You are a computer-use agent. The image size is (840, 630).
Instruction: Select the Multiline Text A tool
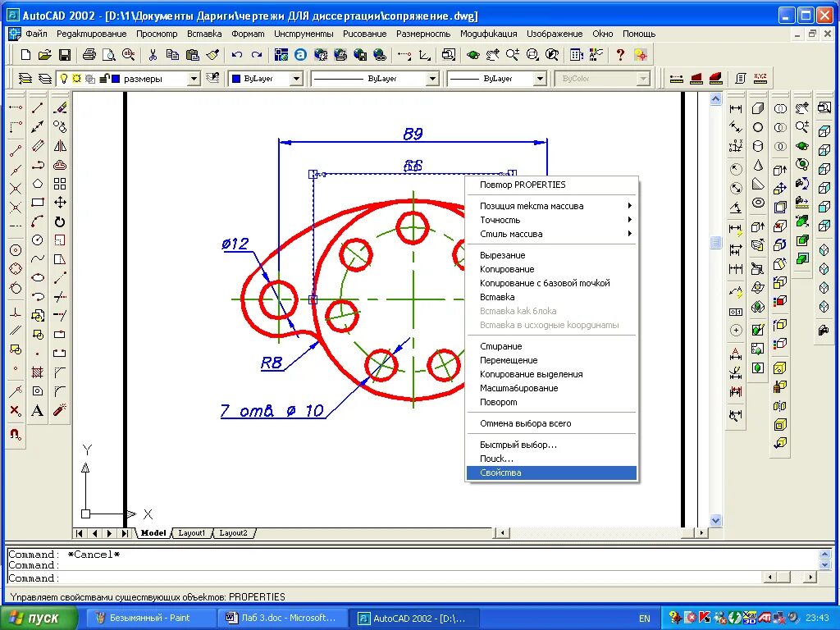(x=37, y=410)
